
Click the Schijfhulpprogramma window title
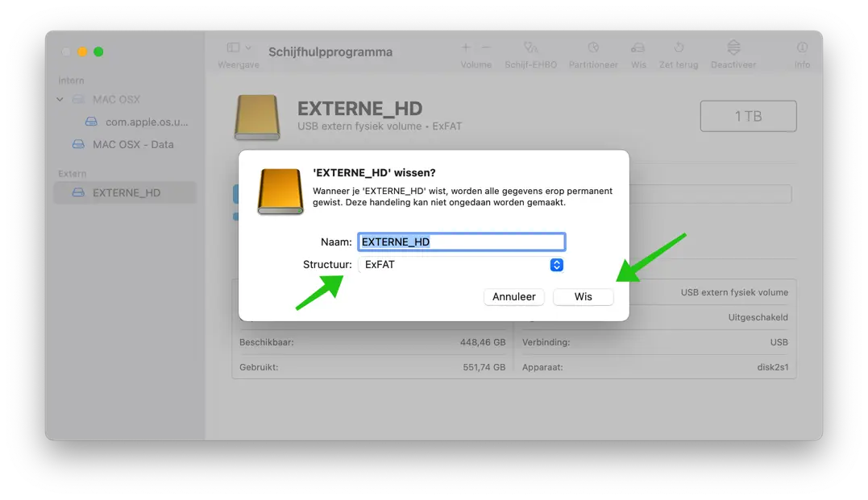coord(330,52)
